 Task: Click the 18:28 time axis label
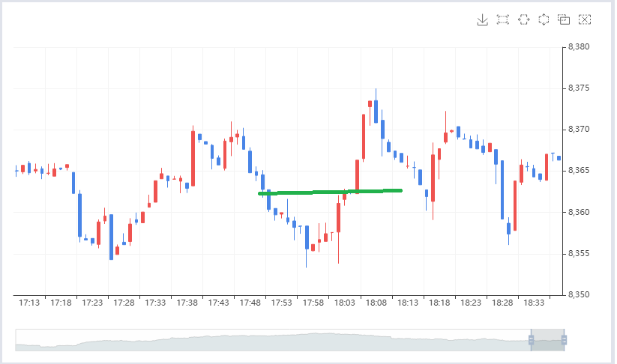point(502,303)
